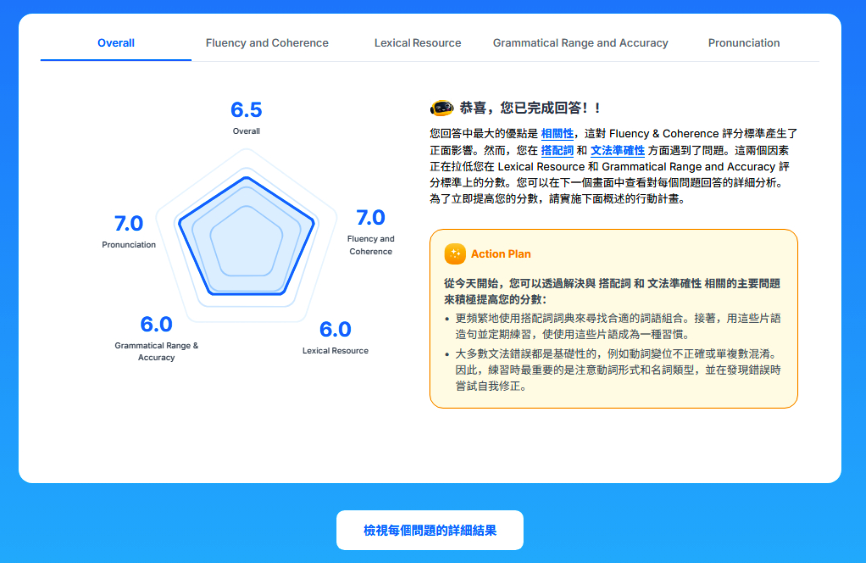Image resolution: width=866 pixels, height=563 pixels.
Task: Open the Pronunciation tab
Action: 744,43
